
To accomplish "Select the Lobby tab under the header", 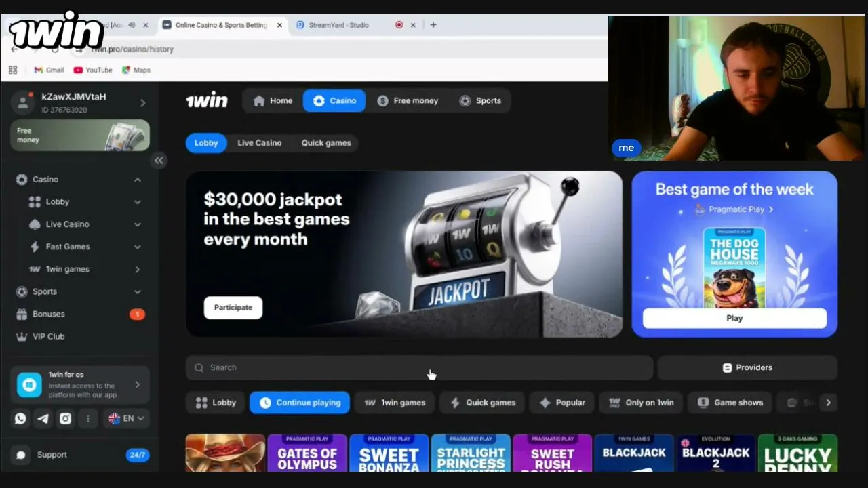I will pos(206,143).
